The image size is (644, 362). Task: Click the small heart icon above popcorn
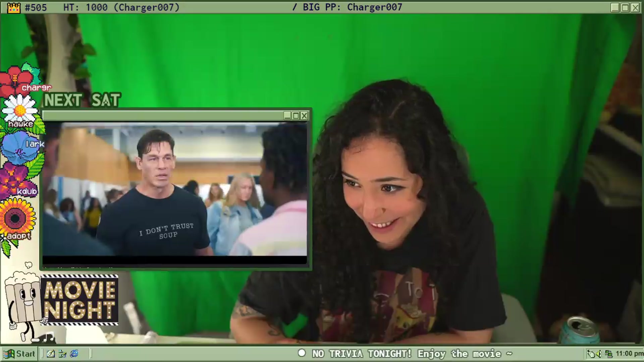pos(29,265)
